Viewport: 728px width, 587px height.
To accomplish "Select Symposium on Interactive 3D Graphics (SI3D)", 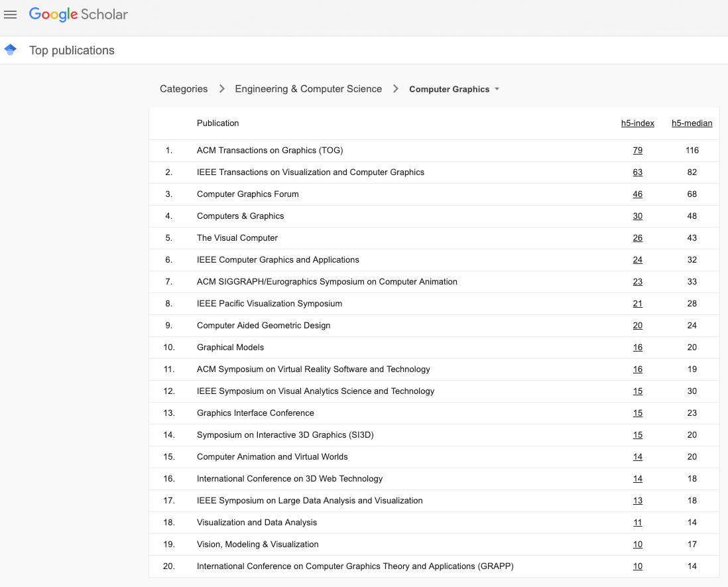I will click(285, 434).
